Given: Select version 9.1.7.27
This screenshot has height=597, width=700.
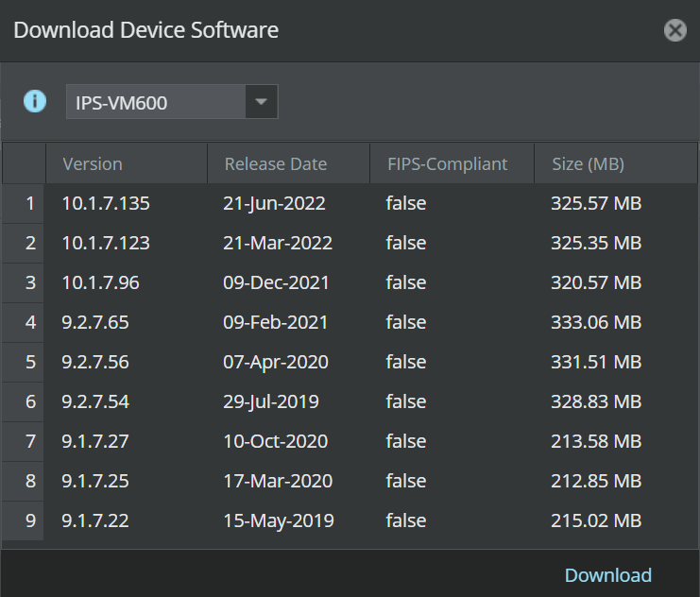Looking at the screenshot, I should click(x=95, y=442).
